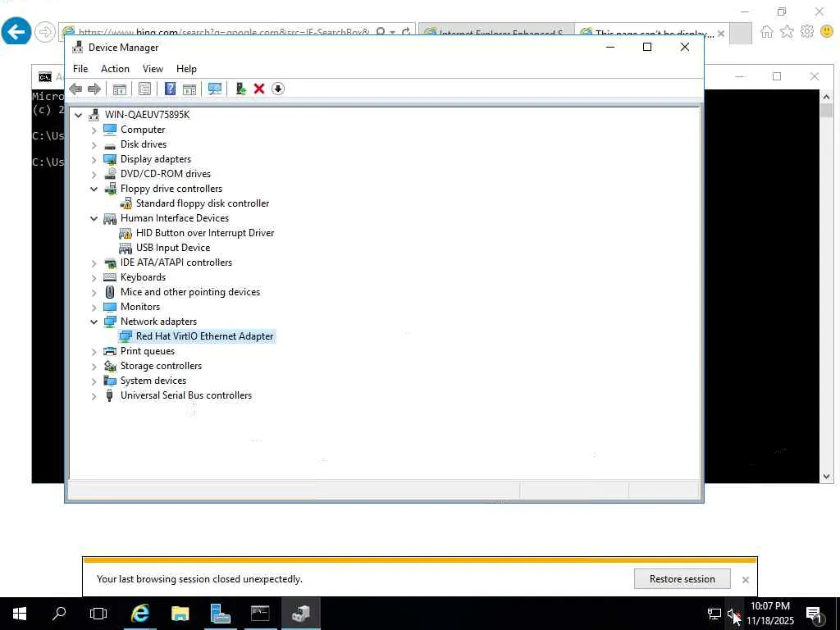This screenshot has height=630, width=840.
Task: Open the View menu
Action: pos(153,69)
